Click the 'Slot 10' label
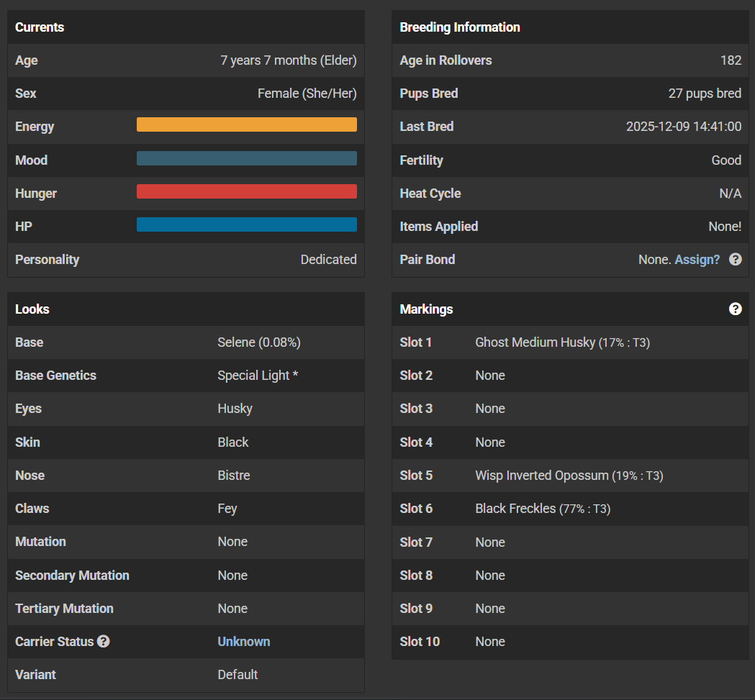 pos(420,641)
